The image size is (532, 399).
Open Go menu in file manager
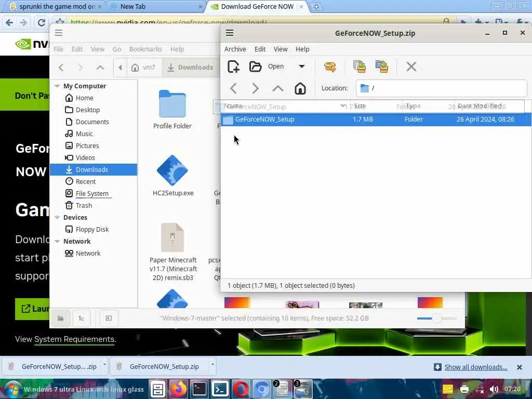pyautogui.click(x=117, y=49)
